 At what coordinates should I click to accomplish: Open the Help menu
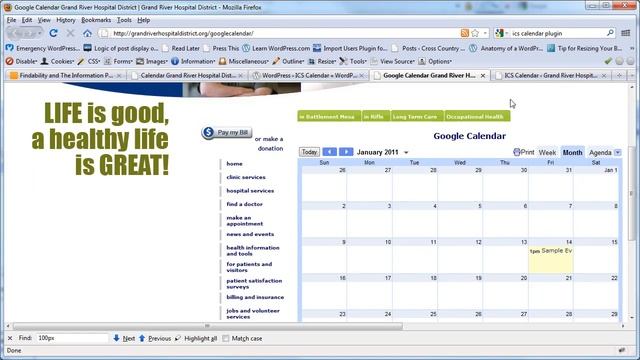[144, 20]
